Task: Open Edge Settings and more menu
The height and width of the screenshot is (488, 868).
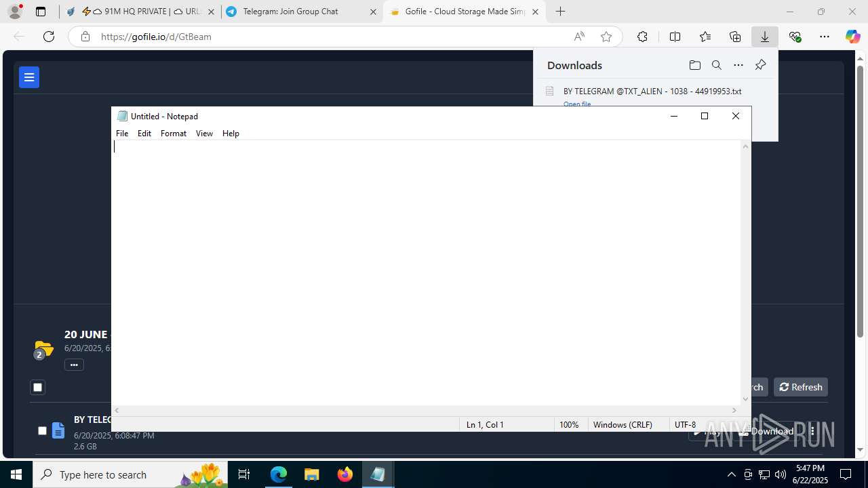Action: (825, 37)
